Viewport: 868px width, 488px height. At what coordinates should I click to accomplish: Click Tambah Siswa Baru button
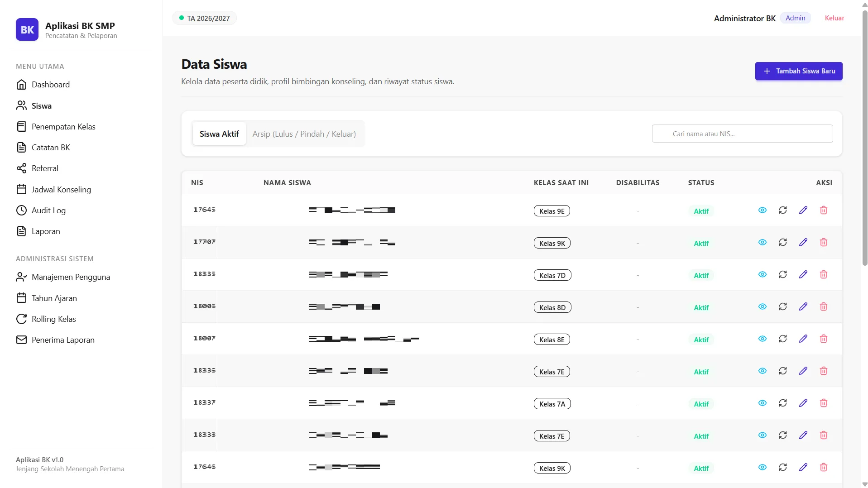(x=799, y=71)
